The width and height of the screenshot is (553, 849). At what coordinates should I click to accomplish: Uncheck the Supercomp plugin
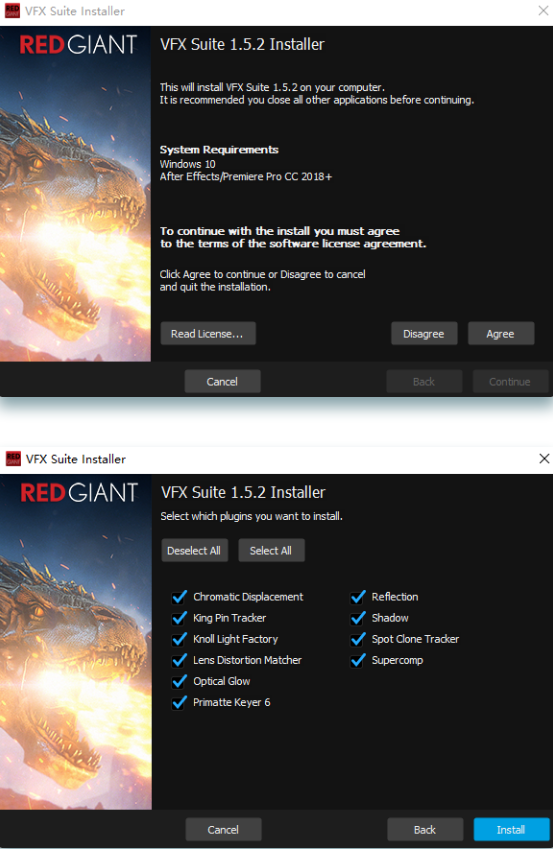coord(358,660)
